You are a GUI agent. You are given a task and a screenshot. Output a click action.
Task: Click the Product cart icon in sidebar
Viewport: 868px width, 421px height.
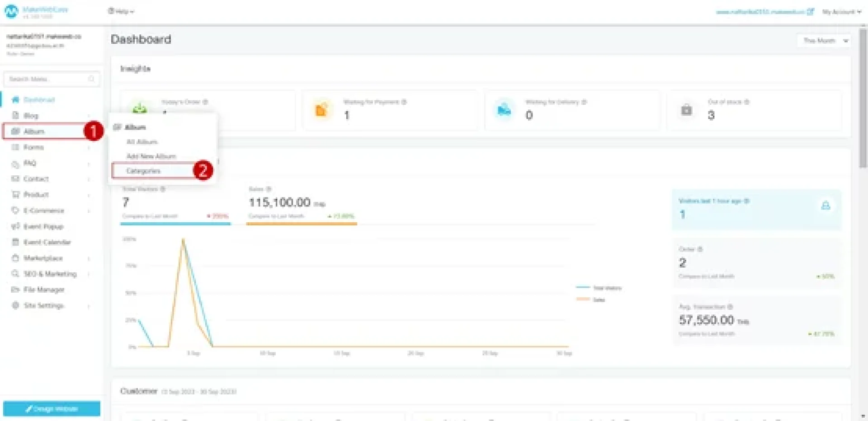point(15,195)
